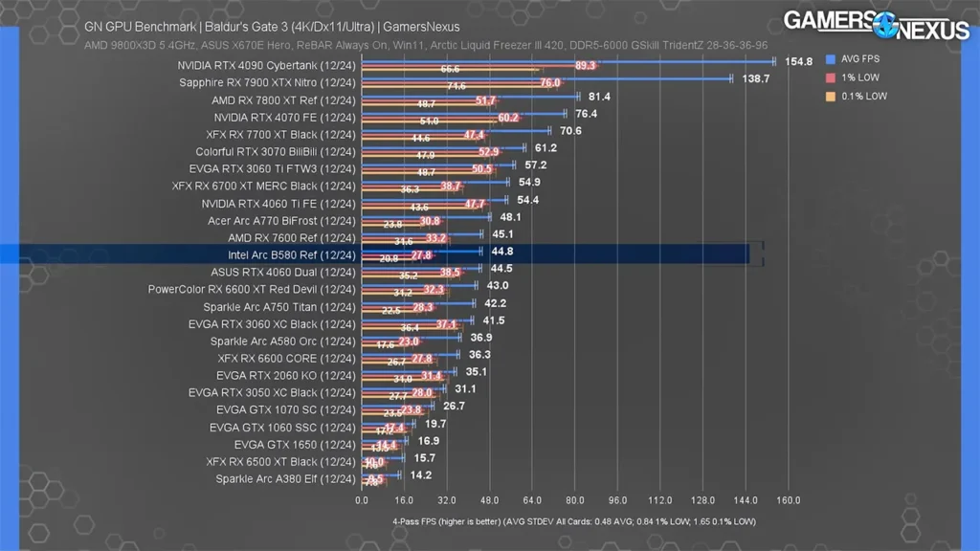Click the 44.8 value for Intel Arc B580

502,252
